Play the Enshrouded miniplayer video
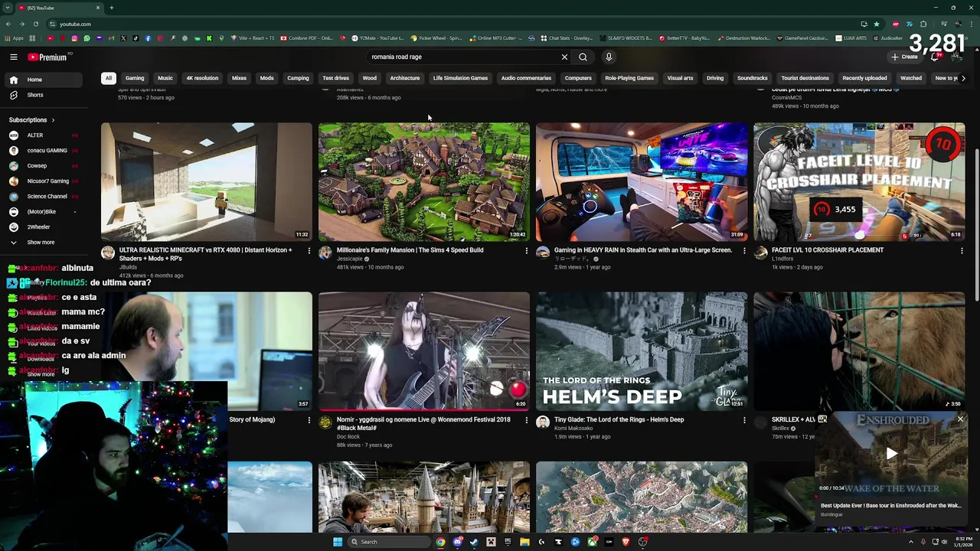This screenshot has width=980, height=551. click(892, 454)
